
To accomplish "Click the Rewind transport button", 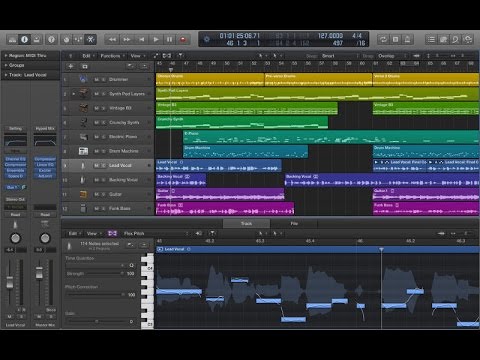I will [x=112, y=39].
